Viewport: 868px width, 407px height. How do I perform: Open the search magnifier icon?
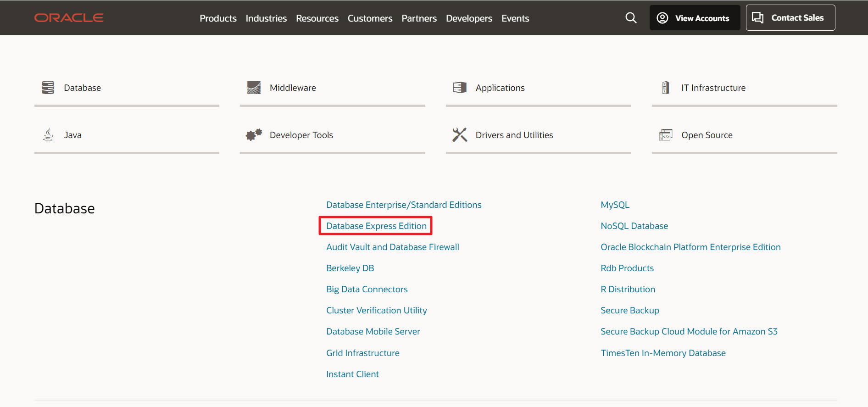click(631, 18)
